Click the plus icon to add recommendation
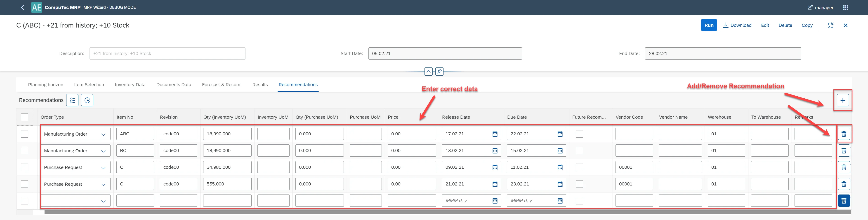Image resolution: width=868 pixels, height=220 pixels. click(x=842, y=100)
